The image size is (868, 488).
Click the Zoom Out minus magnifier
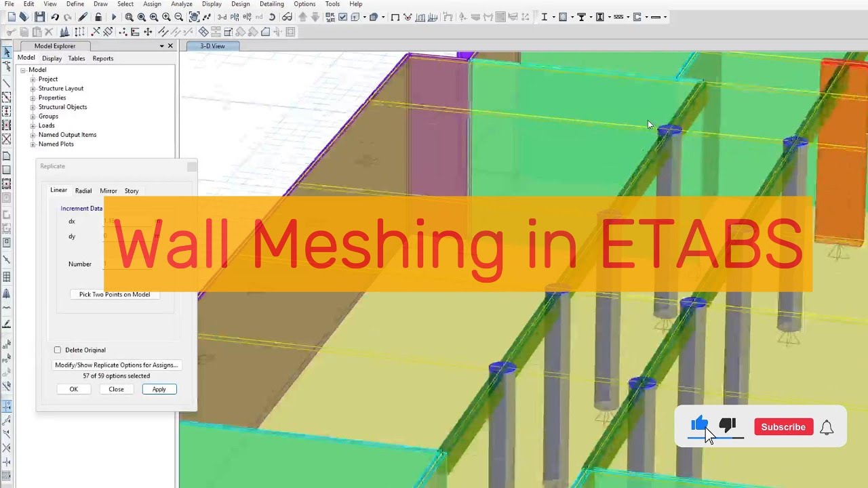click(x=178, y=17)
